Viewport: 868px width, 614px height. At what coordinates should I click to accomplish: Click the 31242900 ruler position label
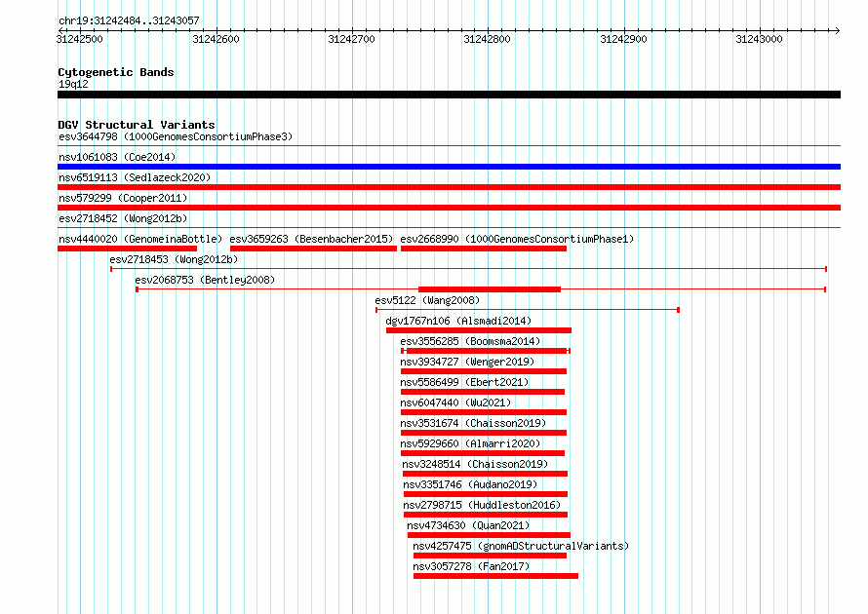click(623, 39)
